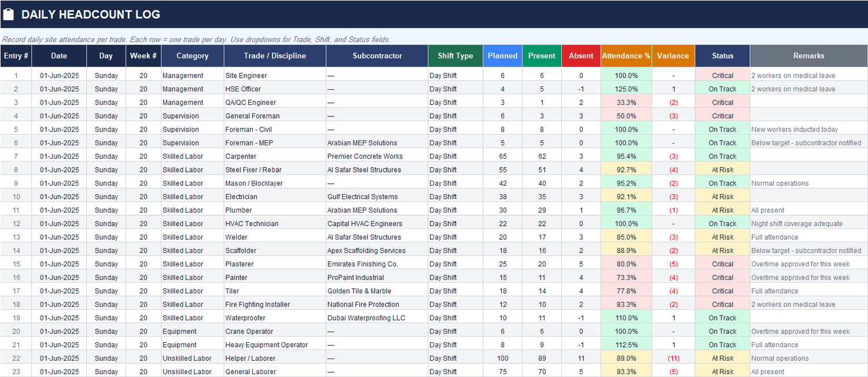Click the National Fire Protection cell

pos(377,305)
